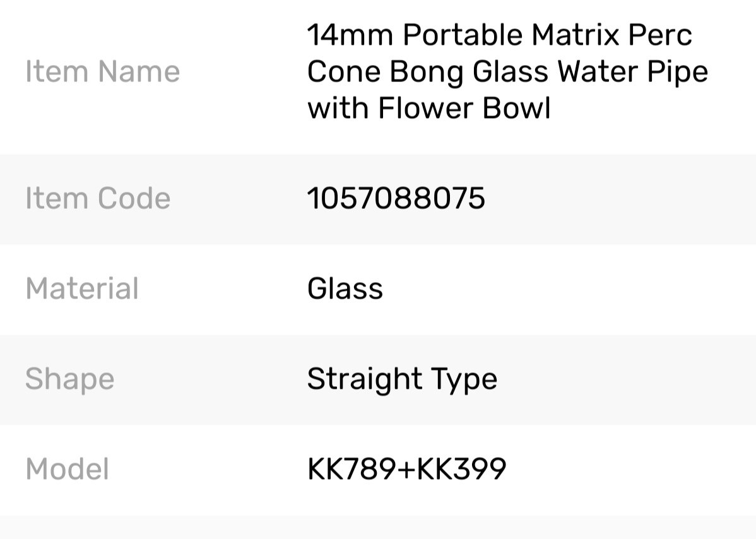
Task: Click the "Shape" label
Action: click(x=69, y=379)
